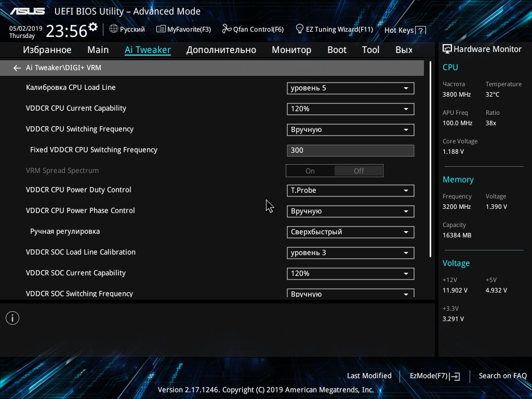Select VDDCR CPU Power Duty Control label
The height and width of the screenshot is (399, 532).
tap(78, 190)
